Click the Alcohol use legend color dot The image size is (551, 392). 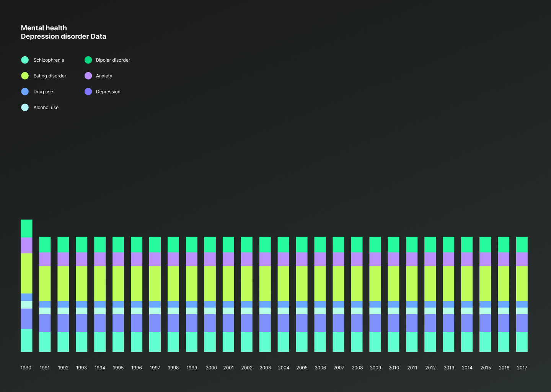(25, 107)
